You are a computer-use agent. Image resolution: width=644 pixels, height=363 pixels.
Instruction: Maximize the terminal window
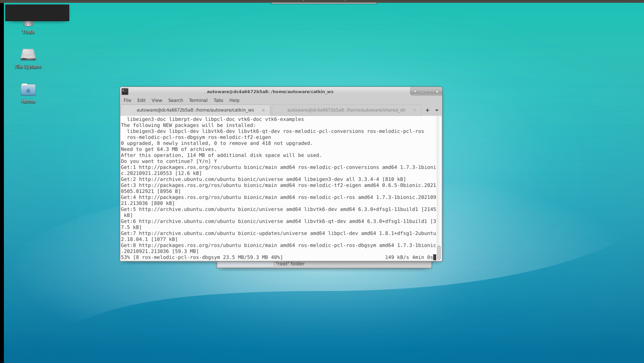click(430, 91)
